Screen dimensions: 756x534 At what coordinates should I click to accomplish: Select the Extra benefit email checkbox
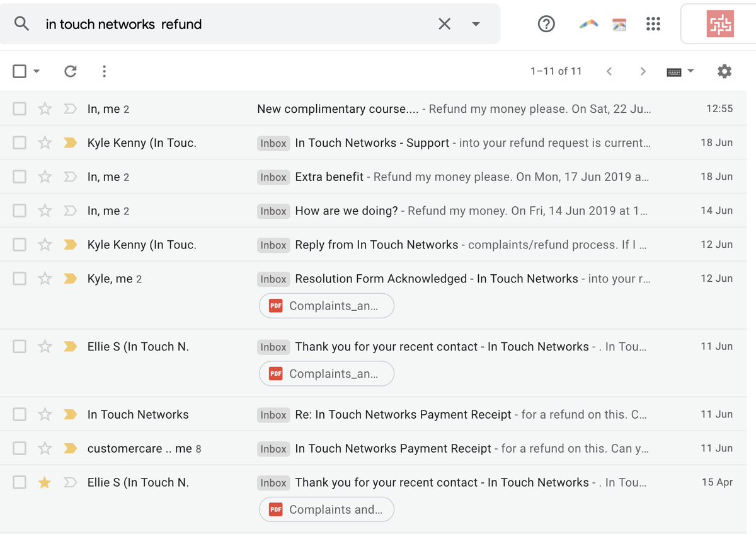pyautogui.click(x=20, y=177)
